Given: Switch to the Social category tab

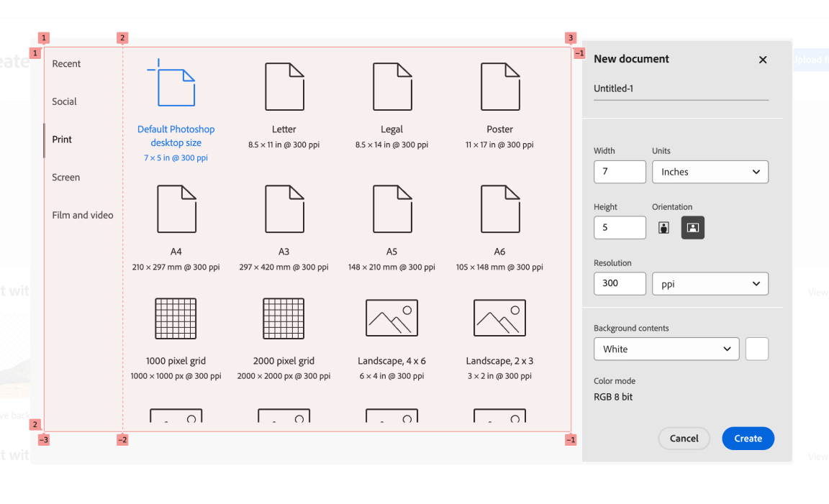Looking at the screenshot, I should 65,102.
